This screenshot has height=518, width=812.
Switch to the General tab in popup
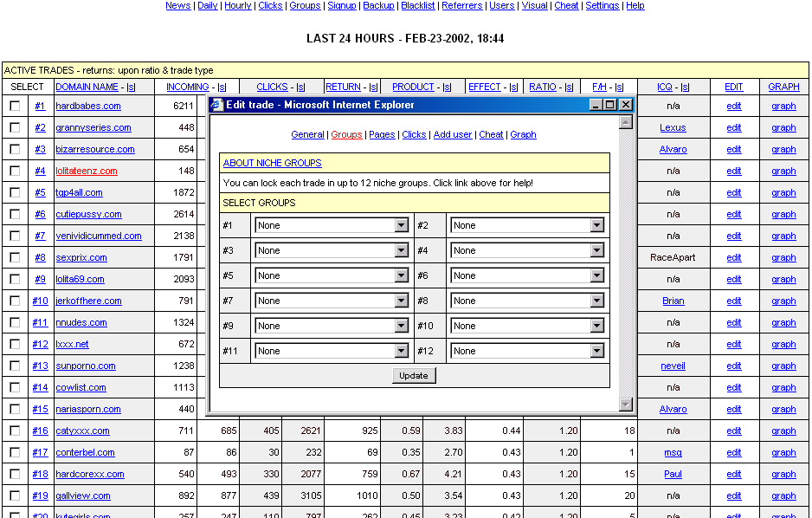pos(307,134)
